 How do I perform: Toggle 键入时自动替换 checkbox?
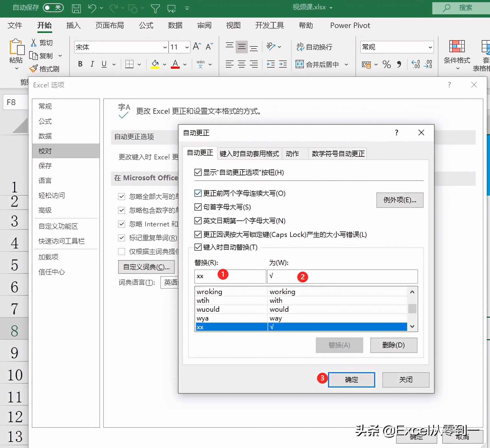click(x=198, y=247)
